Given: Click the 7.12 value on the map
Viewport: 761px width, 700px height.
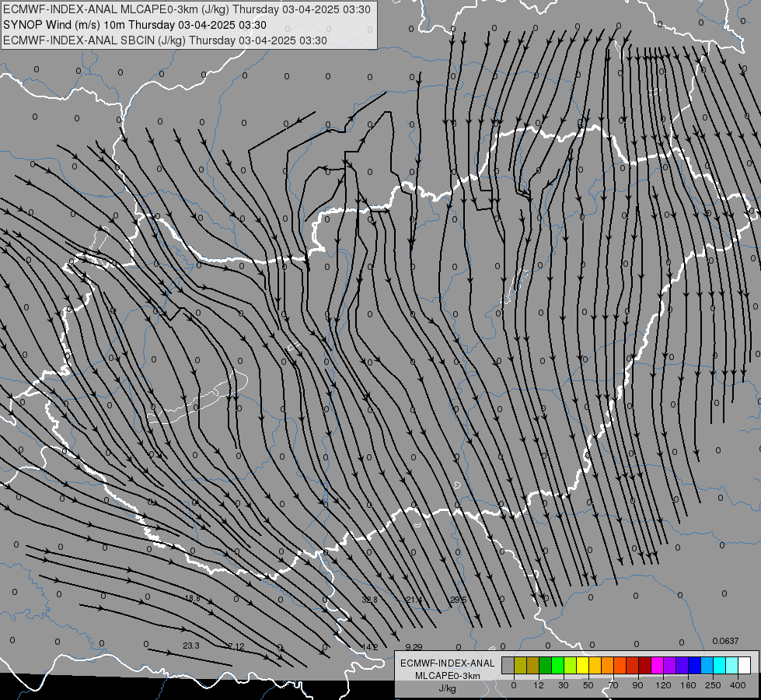Looking at the screenshot, I should (x=236, y=646).
